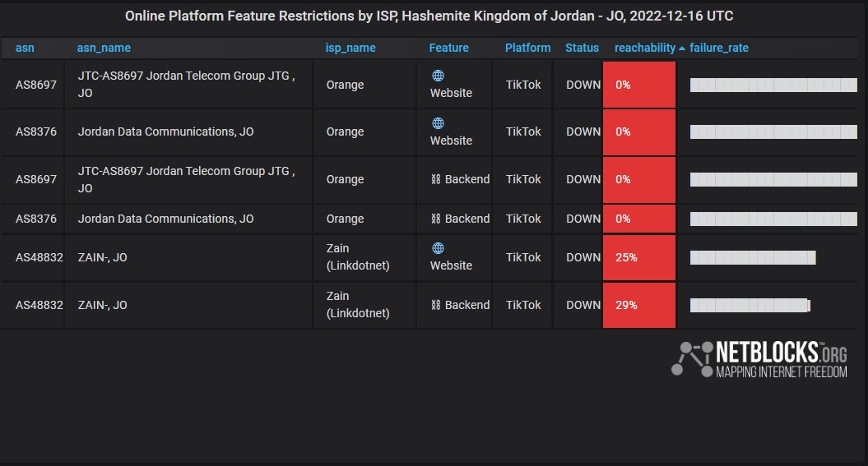Click the chain-link icon in the AS8376 Backend row

coord(436,219)
